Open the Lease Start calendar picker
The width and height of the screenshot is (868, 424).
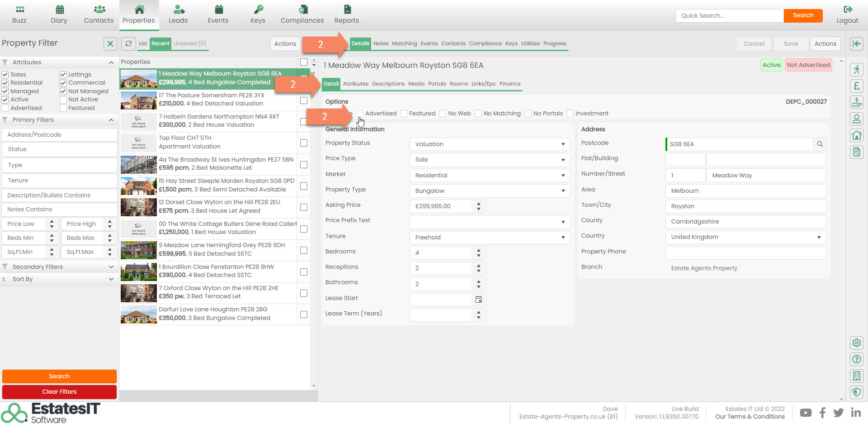tap(479, 300)
